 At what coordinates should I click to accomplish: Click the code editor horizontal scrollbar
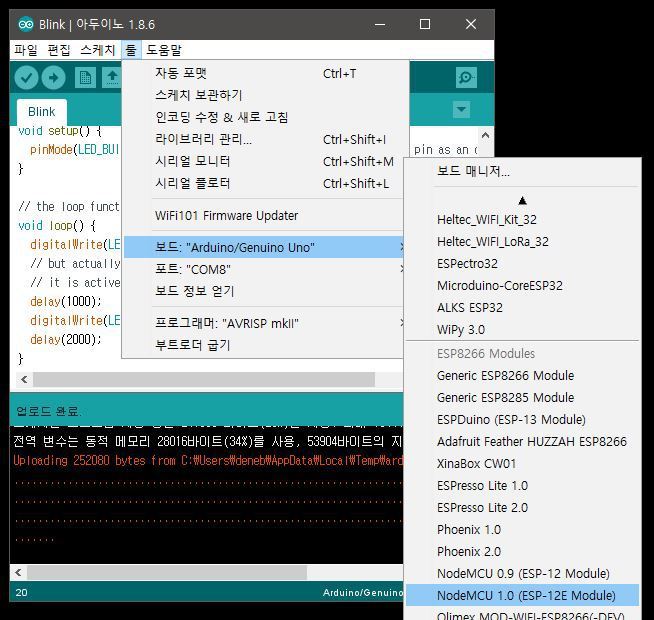(x=204, y=380)
